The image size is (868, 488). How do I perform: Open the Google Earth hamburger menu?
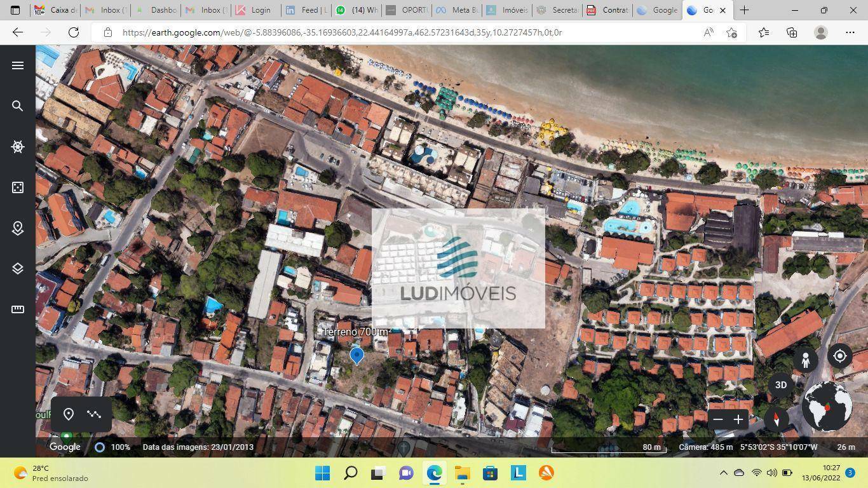coord(18,65)
